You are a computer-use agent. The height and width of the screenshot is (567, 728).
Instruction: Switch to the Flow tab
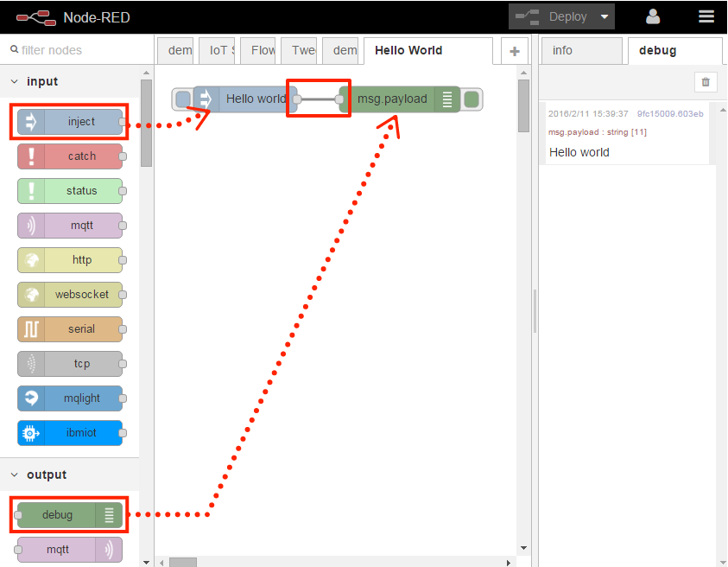coord(257,50)
